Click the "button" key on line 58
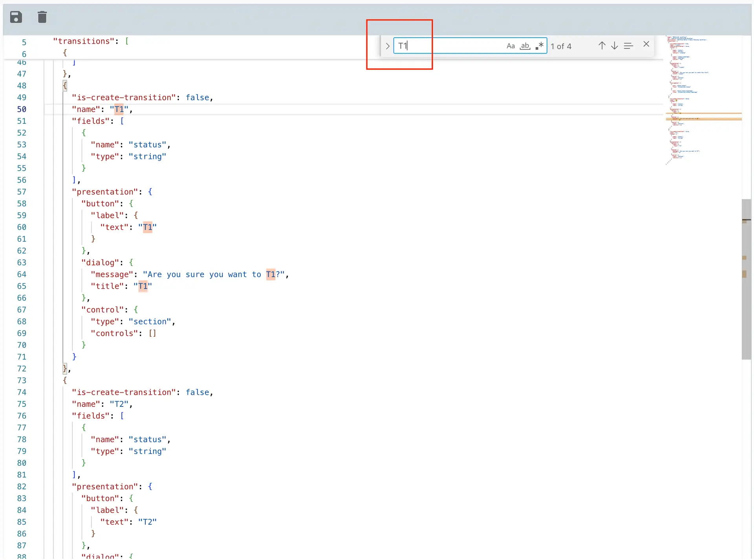754x560 pixels. 100,203
